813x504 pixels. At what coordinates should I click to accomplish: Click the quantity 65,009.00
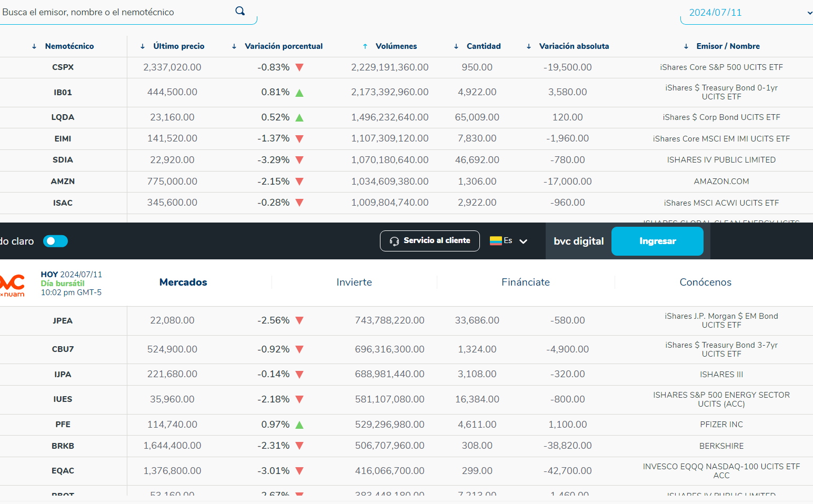477,117
